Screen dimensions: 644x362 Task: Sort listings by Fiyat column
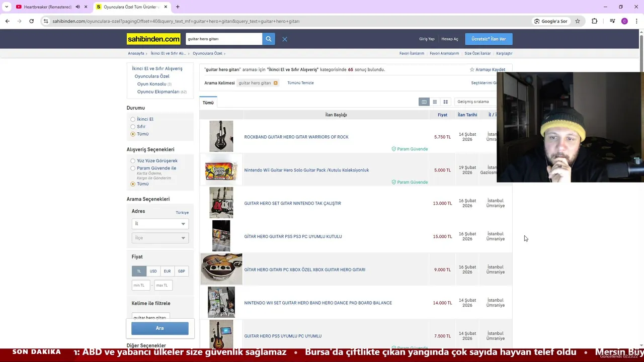point(442,115)
